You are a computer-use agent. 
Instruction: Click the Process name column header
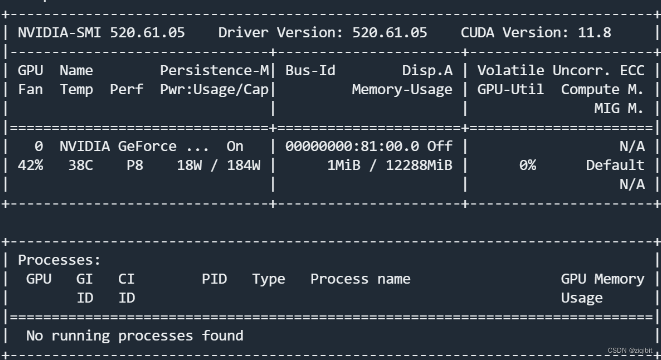pos(360,279)
